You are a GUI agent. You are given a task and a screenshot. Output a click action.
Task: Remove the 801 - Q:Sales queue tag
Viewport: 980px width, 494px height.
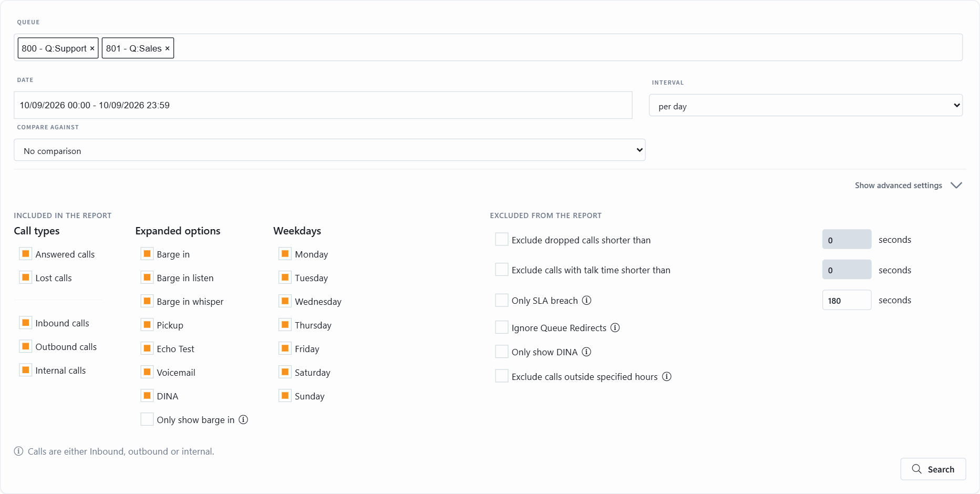pos(167,48)
